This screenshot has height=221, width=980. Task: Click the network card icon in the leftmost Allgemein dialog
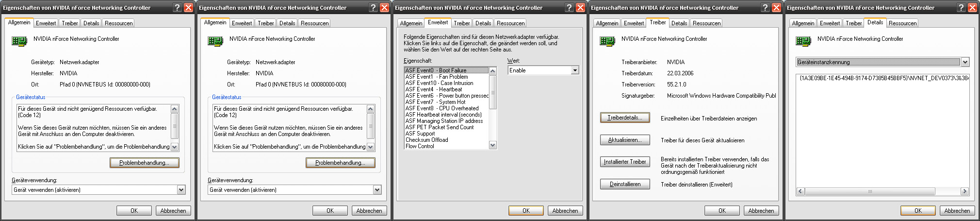click(19, 41)
